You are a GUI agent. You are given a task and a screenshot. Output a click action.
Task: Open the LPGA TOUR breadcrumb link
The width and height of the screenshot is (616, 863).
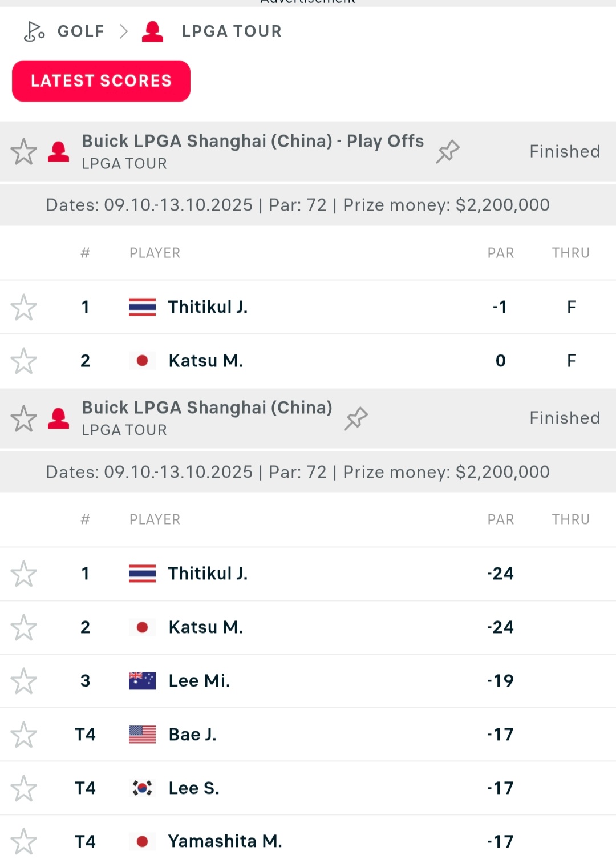click(232, 31)
